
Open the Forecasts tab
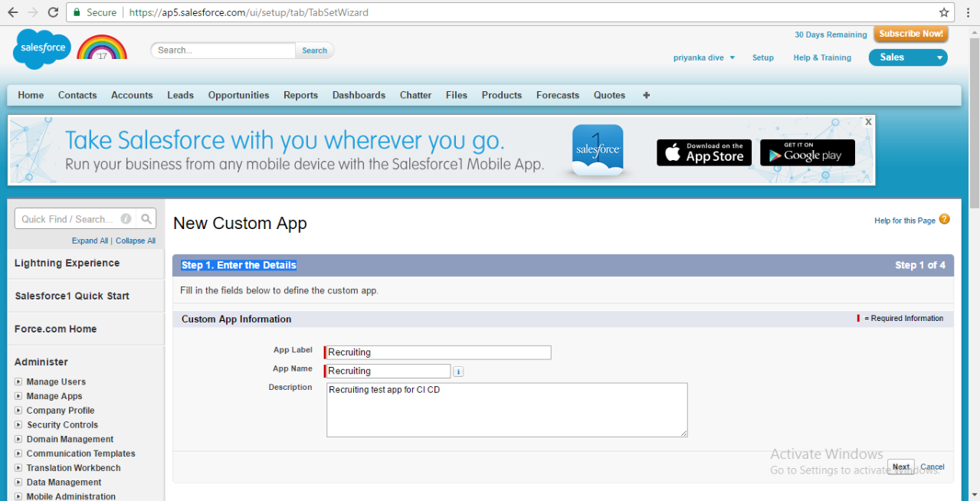tap(558, 95)
